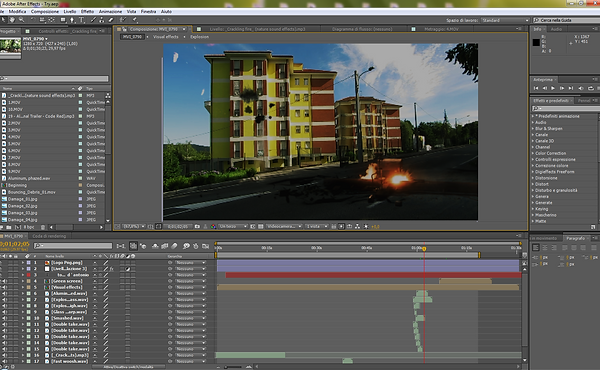Open the composition mini-flowchart icon in timeline
This screenshot has width=600, height=370.
point(121,246)
